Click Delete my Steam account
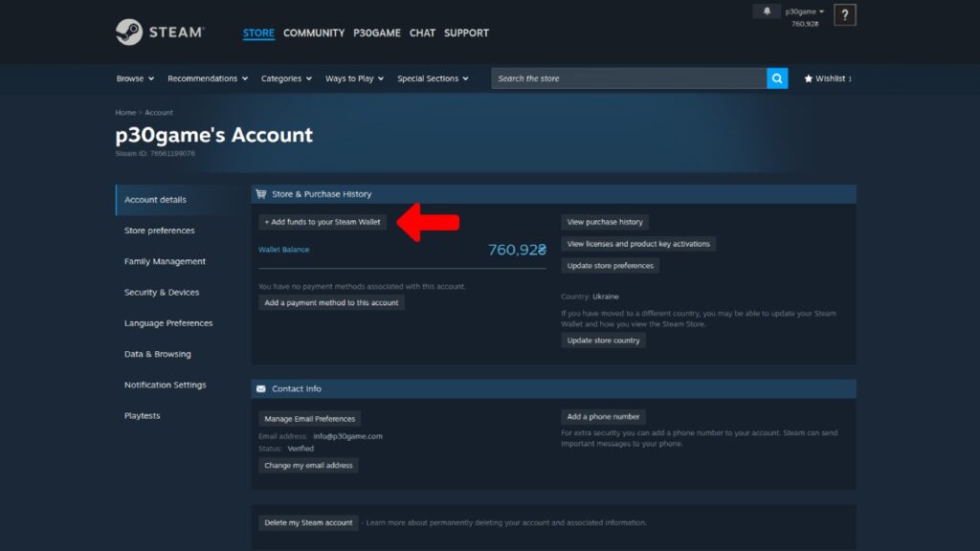This screenshot has height=551, width=980. (x=308, y=523)
